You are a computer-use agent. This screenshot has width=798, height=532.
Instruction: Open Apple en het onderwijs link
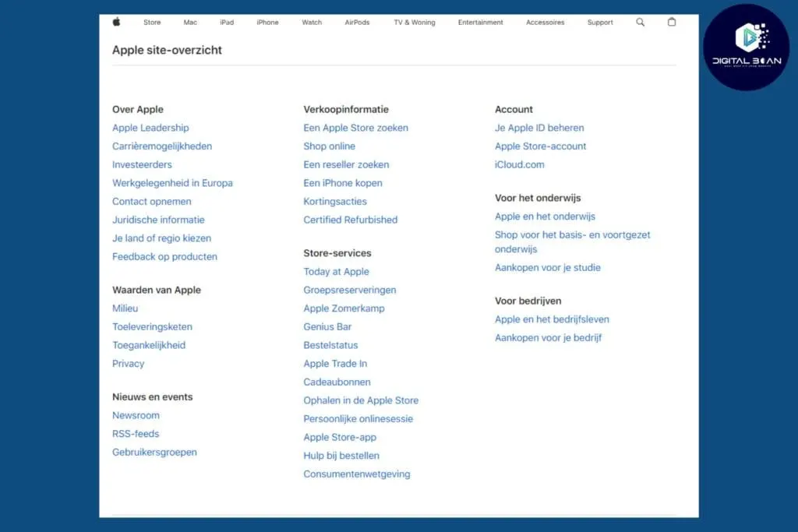click(x=545, y=217)
